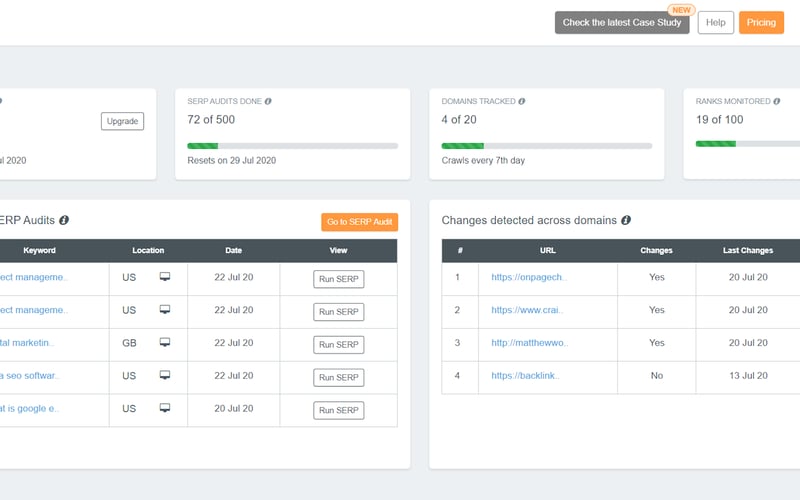This screenshot has height=500, width=800.
Task: Open Check the latest Case Study
Action: pyautogui.click(x=622, y=22)
